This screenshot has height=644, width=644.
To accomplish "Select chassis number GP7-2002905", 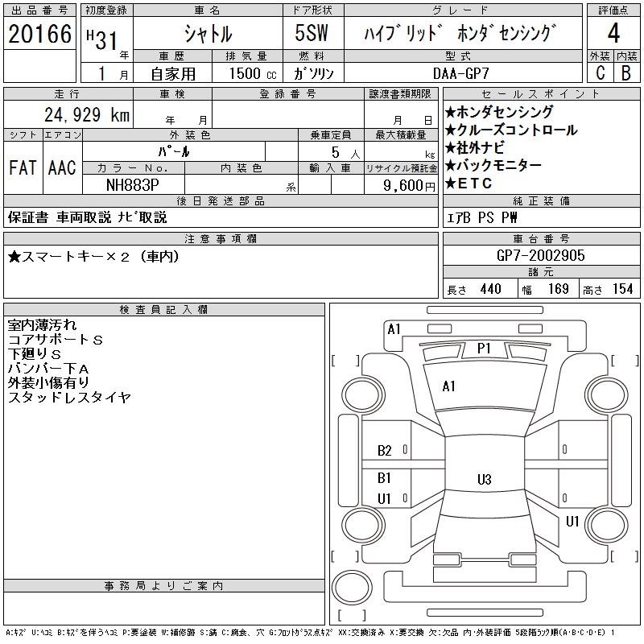I will click(540, 255).
